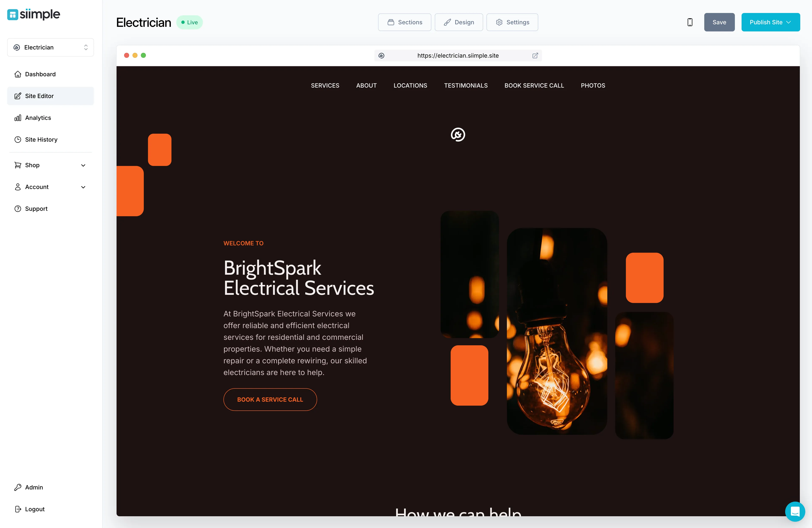This screenshot has width=812, height=528.
Task: Click the SERVICES navigation tab
Action: [325, 85]
